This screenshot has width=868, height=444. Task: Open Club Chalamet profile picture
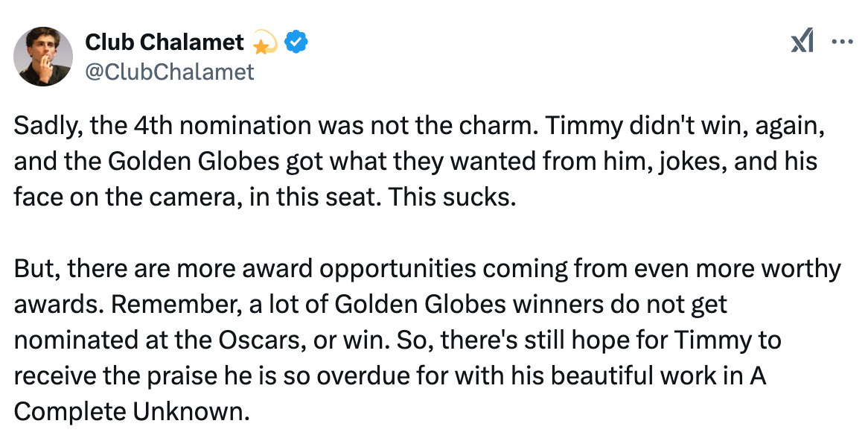tap(43, 56)
